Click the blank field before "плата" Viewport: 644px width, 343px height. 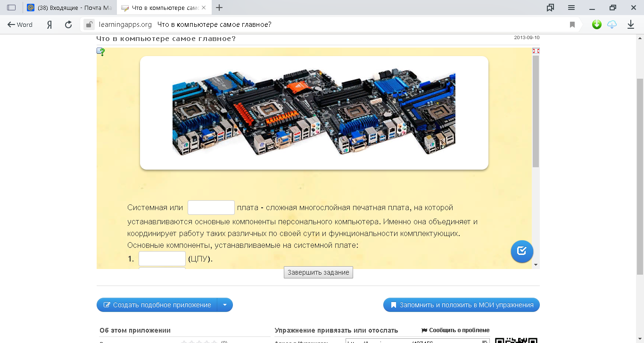click(211, 207)
